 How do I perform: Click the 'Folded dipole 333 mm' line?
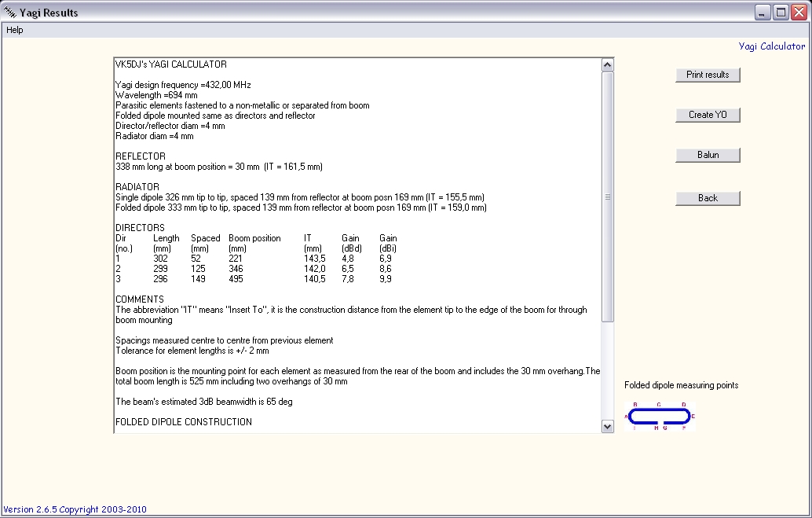click(x=301, y=208)
